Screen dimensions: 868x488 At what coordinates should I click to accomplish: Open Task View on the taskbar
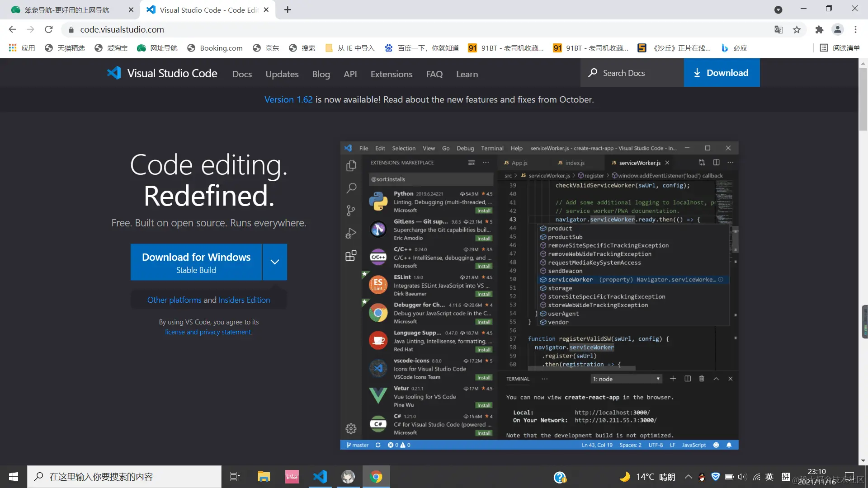coord(235,477)
